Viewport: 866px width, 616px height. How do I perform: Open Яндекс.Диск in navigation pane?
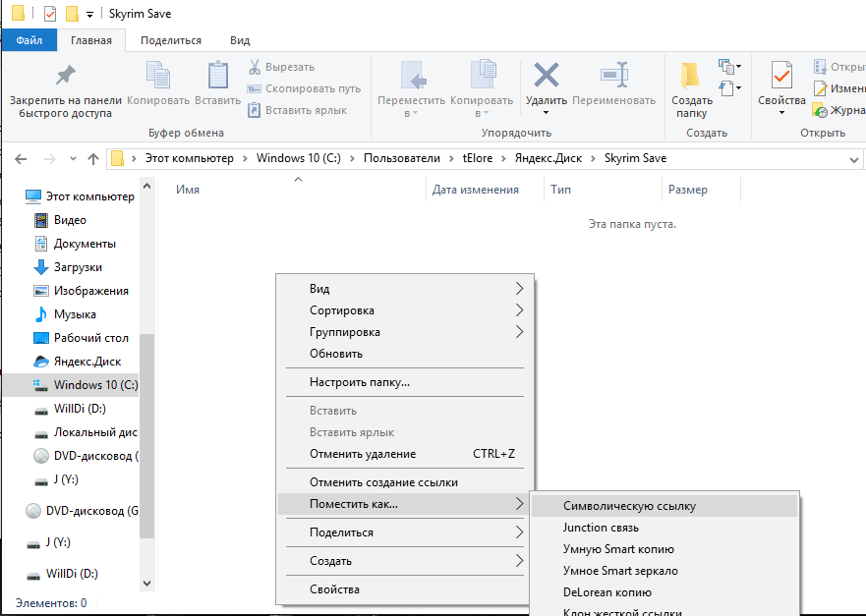(x=78, y=362)
